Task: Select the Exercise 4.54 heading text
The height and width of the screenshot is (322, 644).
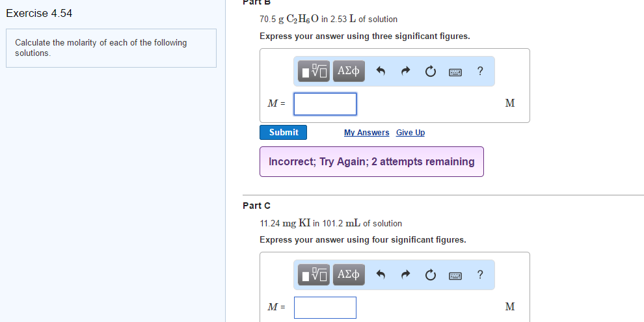Action: 39,13
